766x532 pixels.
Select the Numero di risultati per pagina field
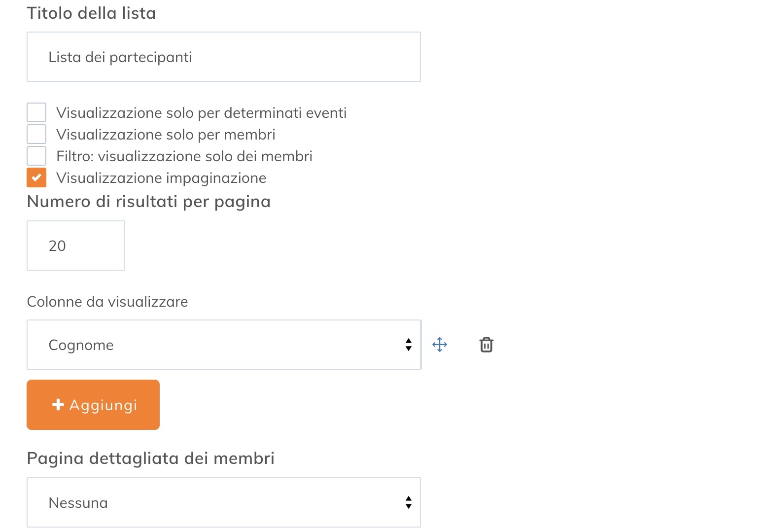(75, 245)
